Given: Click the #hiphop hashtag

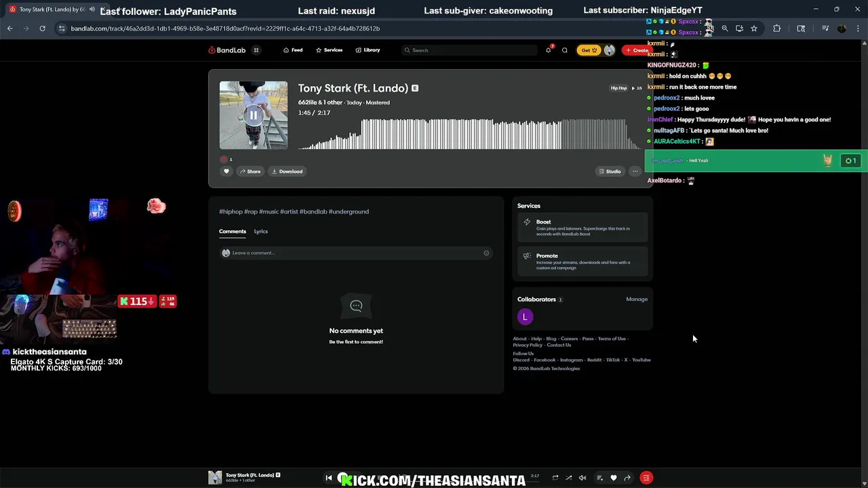Looking at the screenshot, I should (231, 211).
